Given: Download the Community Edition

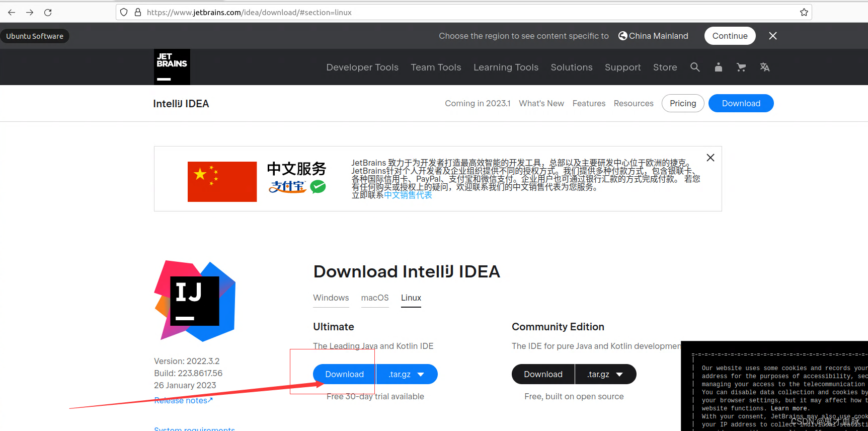Looking at the screenshot, I should click(x=543, y=374).
